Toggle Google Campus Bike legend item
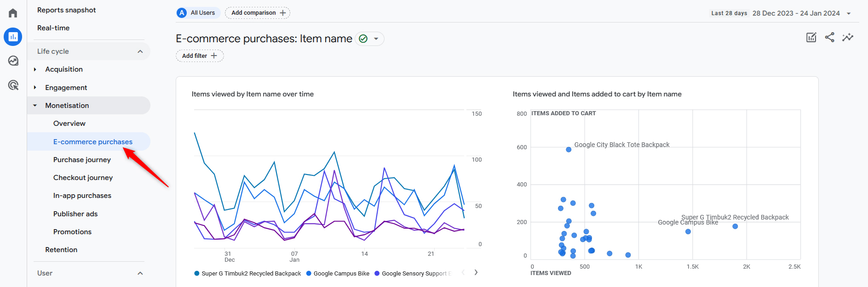The height and width of the screenshot is (287, 868). (338, 273)
